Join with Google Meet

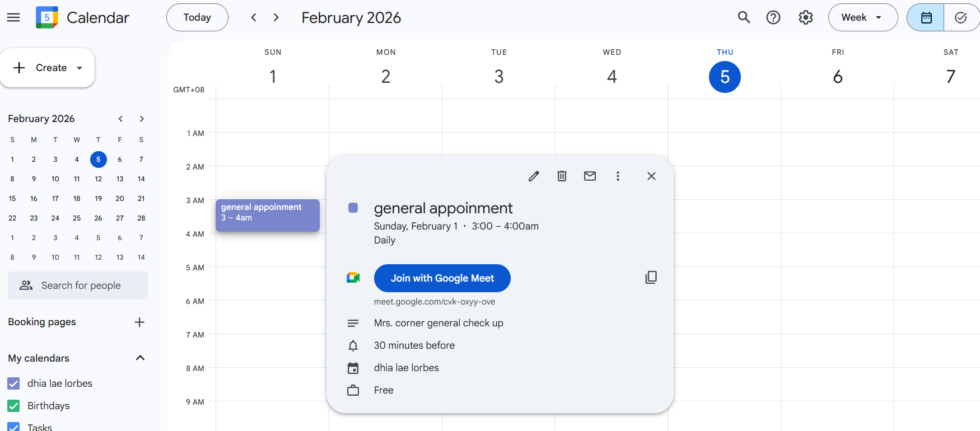tap(442, 278)
